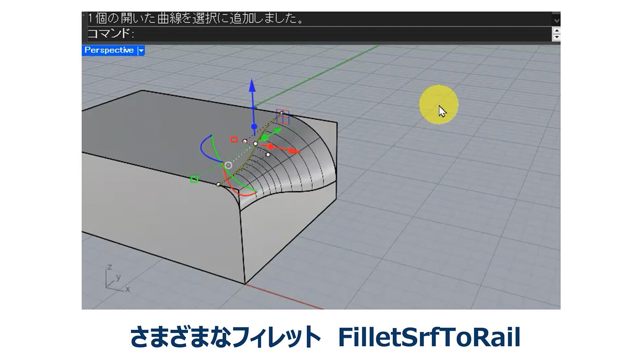Click the white gumball menu circle
The image size is (644, 362).
[228, 165]
